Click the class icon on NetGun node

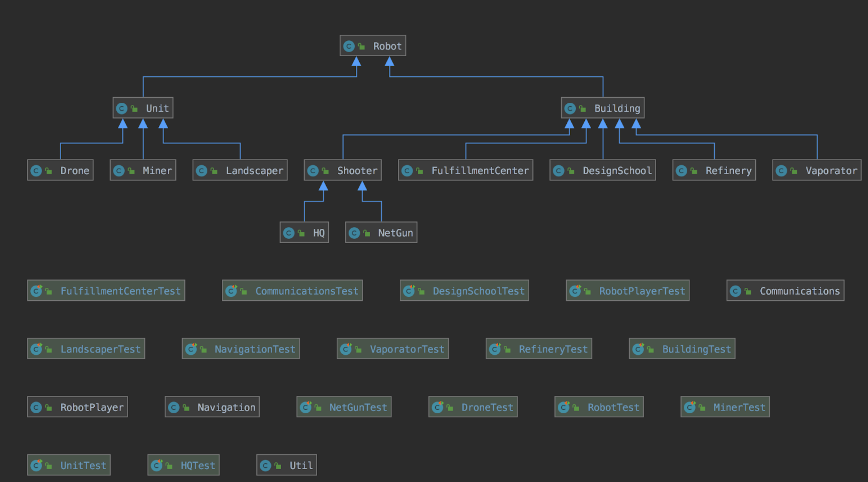[354, 233]
